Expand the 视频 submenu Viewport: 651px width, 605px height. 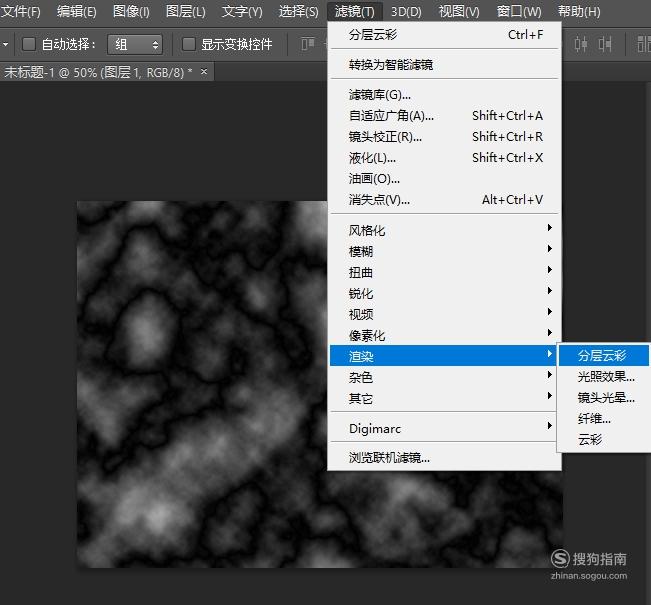(x=445, y=315)
